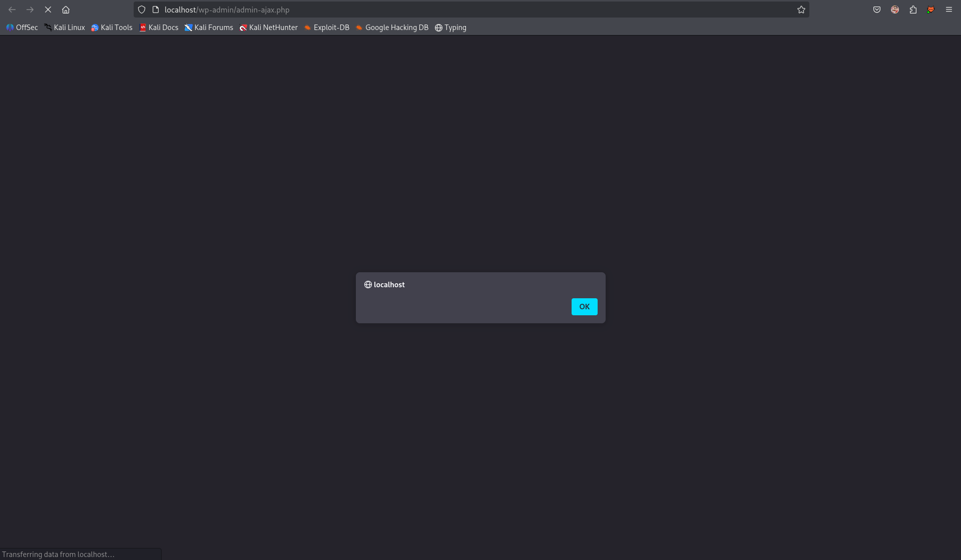Open the Exploit-DB bookmark
This screenshot has width=961, height=560.
pos(326,28)
